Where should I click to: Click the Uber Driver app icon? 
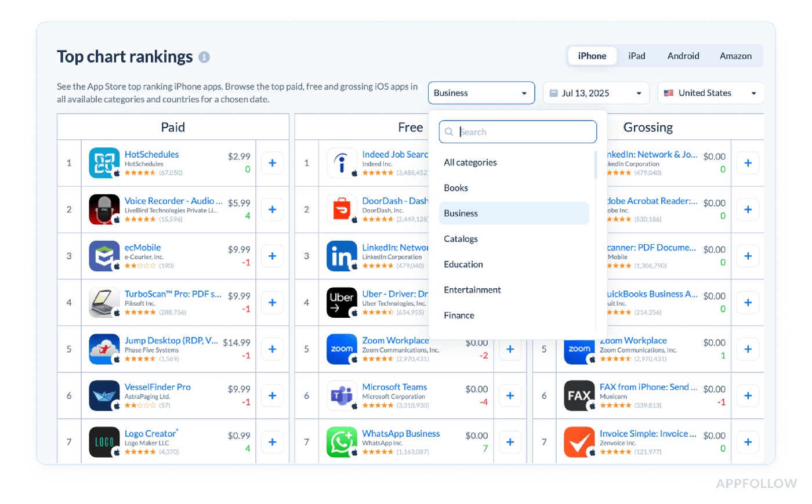pyautogui.click(x=342, y=302)
